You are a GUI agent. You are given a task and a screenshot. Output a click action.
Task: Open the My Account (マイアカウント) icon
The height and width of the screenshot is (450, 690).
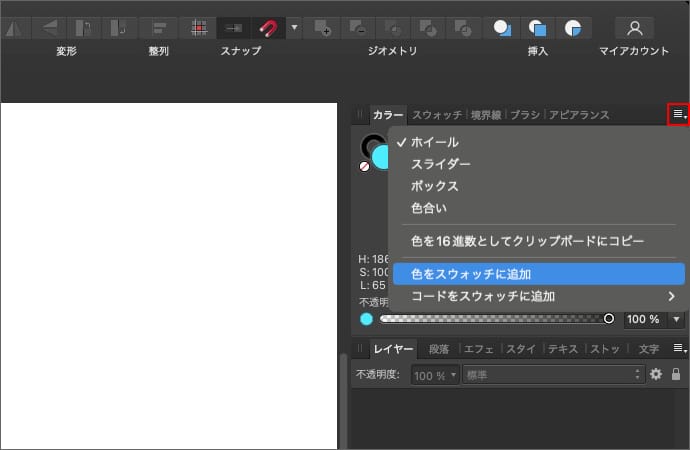point(633,27)
